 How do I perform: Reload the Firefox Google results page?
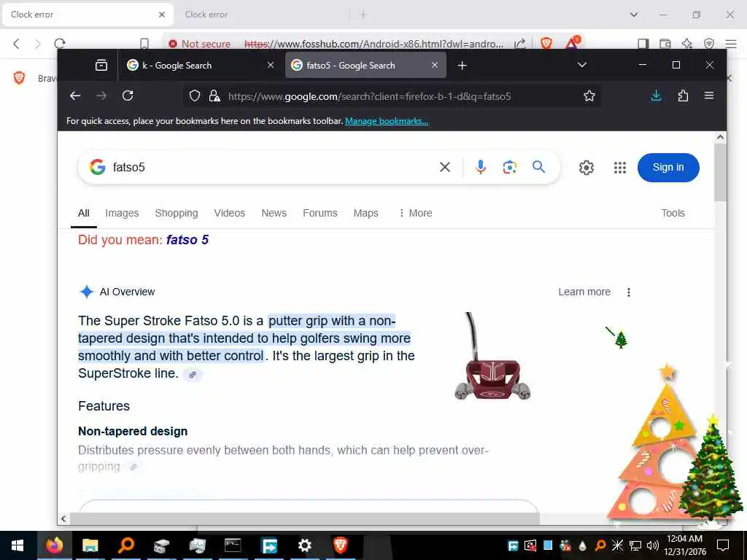pyautogui.click(x=128, y=96)
